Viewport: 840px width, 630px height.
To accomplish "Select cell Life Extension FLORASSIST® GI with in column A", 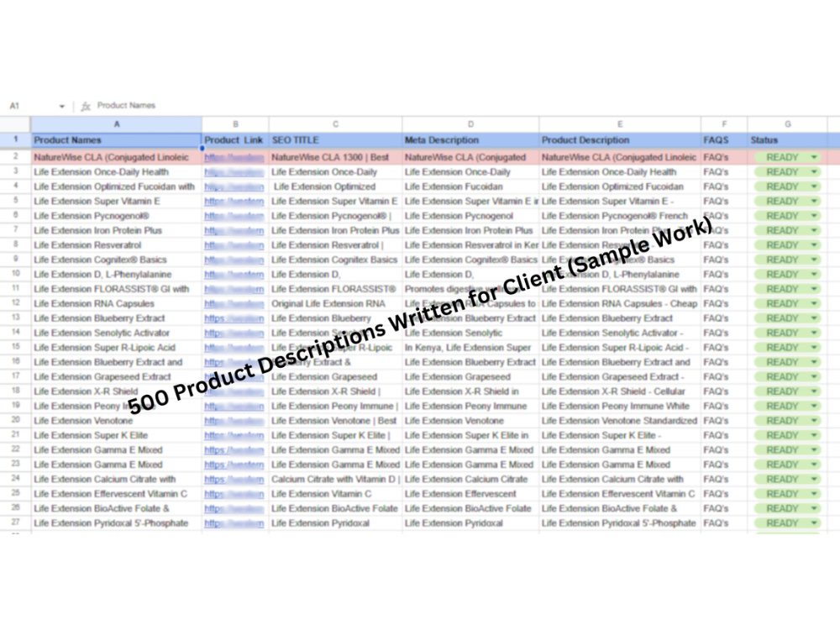I will (116, 289).
